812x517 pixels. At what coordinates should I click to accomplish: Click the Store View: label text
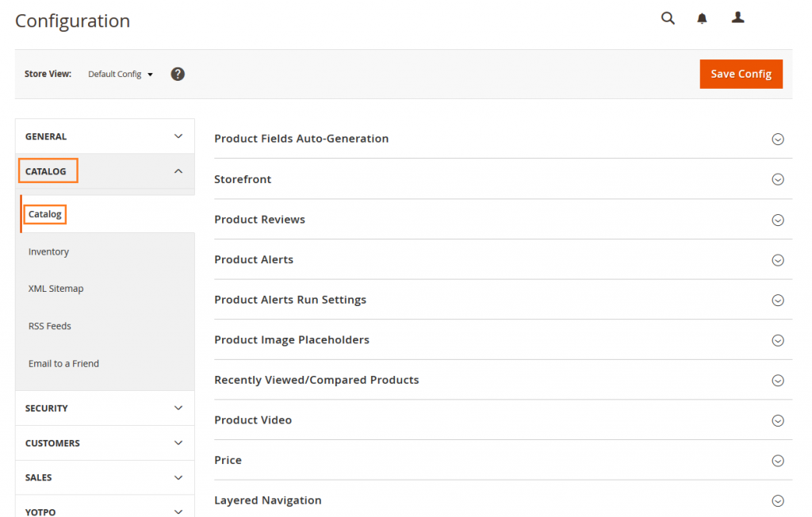pyautogui.click(x=48, y=74)
